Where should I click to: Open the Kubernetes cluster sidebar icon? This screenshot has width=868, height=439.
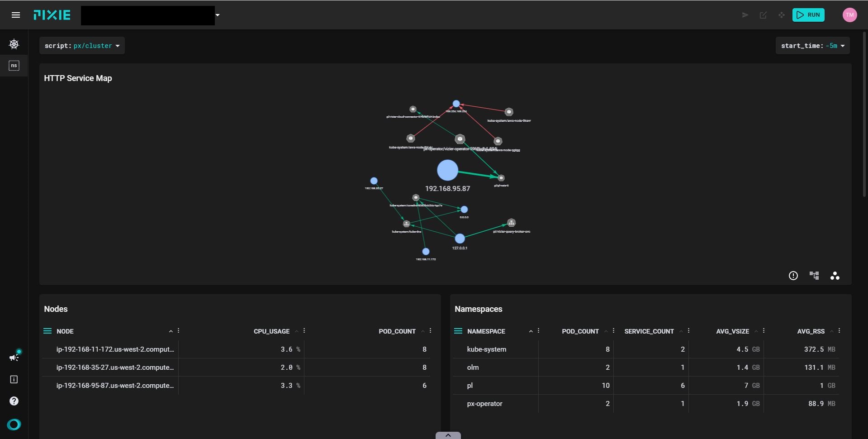14,44
